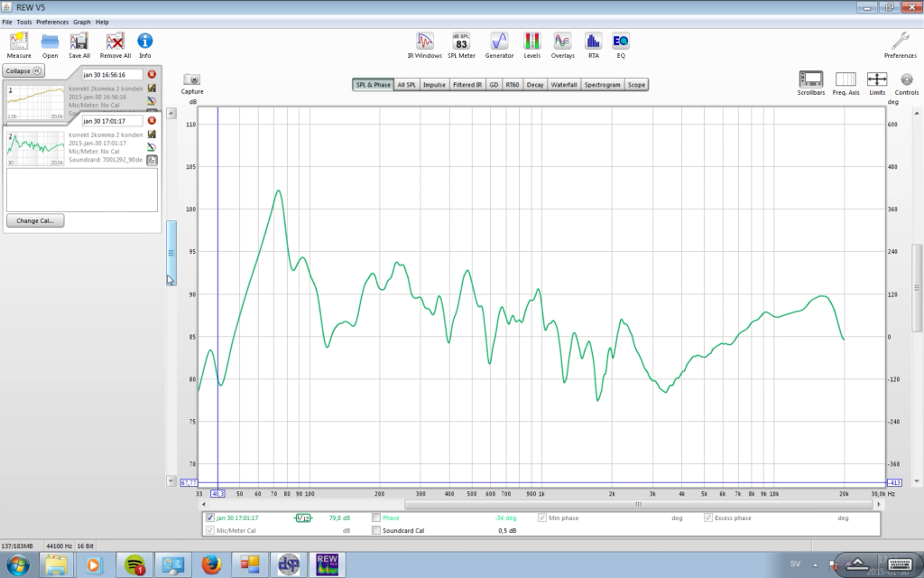
Task: Open Firefox from the taskbar
Action: [x=211, y=564]
